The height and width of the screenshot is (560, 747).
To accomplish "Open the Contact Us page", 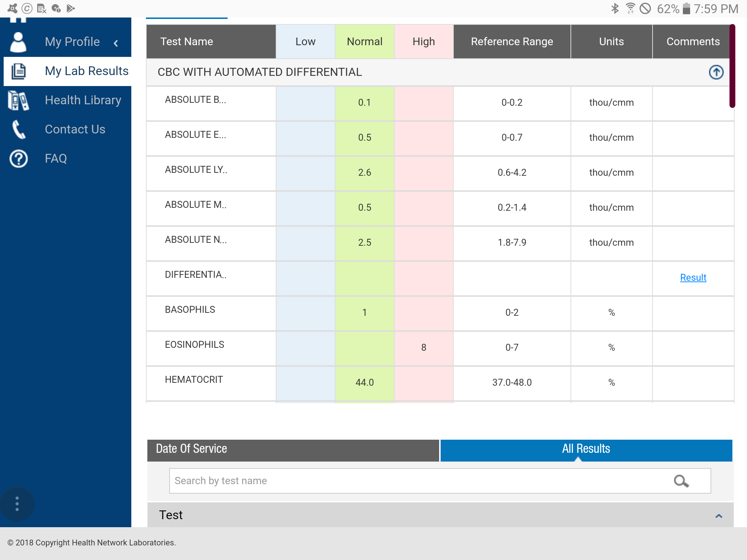I will [75, 129].
